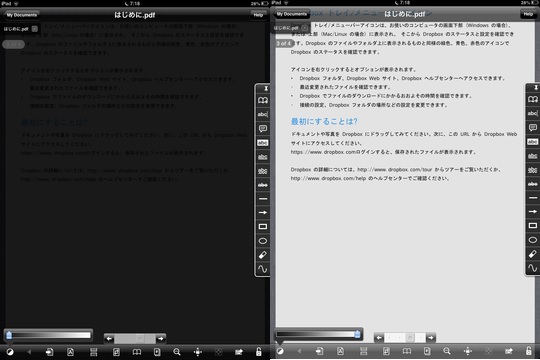This screenshot has width=540, height=360.
Task: Select the straight line tool on bright screen
Action: tap(533, 198)
